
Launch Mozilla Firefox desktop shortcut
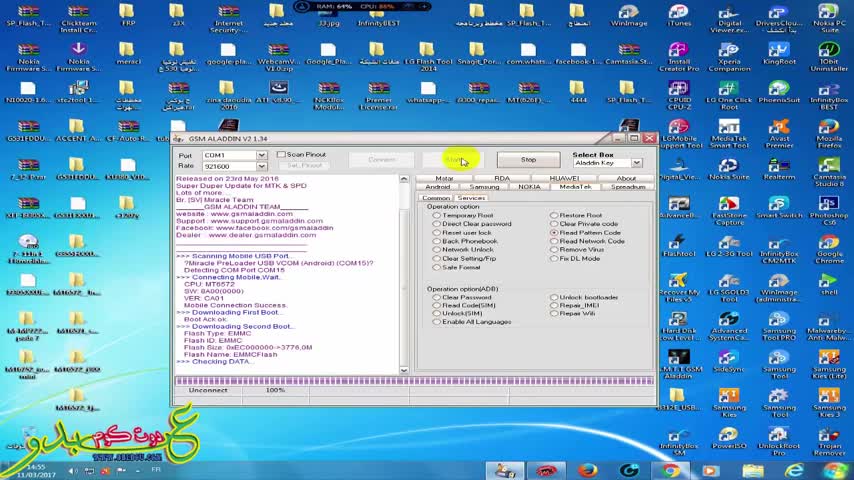pyautogui.click(x=829, y=134)
